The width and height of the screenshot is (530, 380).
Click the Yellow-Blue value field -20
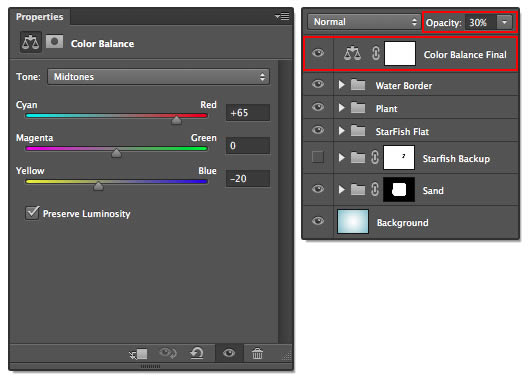(248, 178)
